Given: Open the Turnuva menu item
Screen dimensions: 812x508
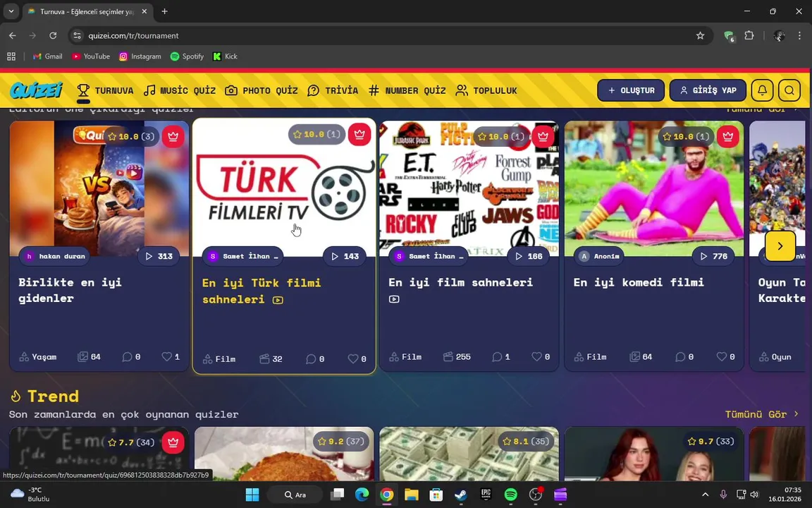Looking at the screenshot, I should (x=105, y=91).
